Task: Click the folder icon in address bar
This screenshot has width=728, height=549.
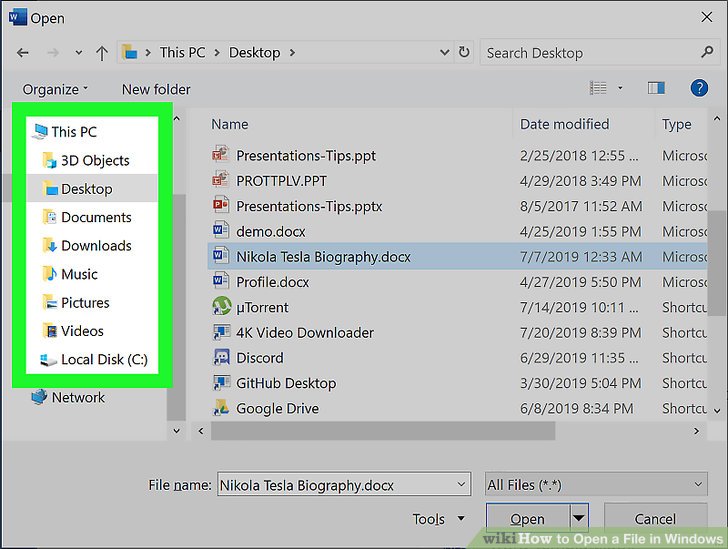Action: click(130, 52)
